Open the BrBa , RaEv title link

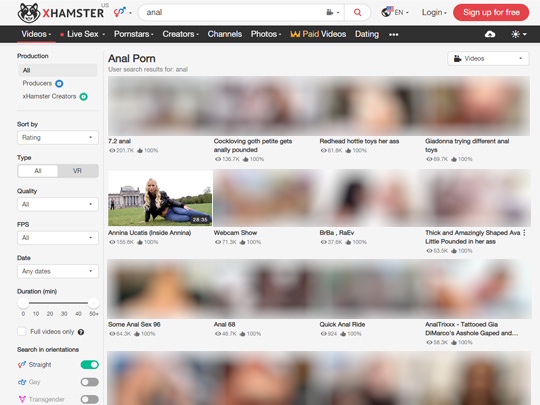pos(336,233)
